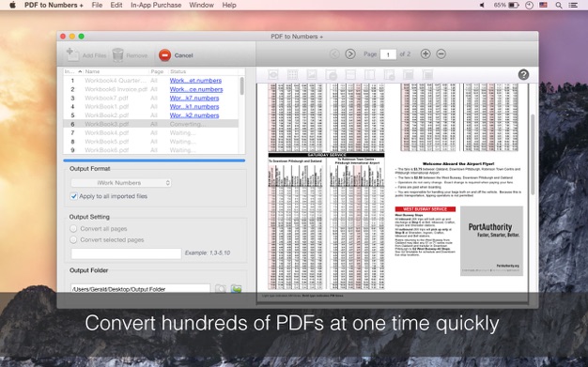Open the Wor...k1.numbers link
This screenshot has height=367, width=588.
(194, 106)
